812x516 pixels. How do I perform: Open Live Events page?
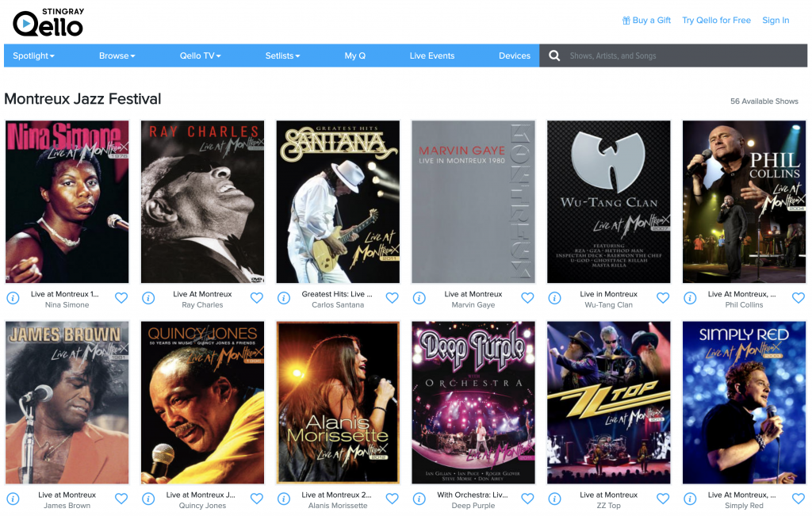(432, 56)
